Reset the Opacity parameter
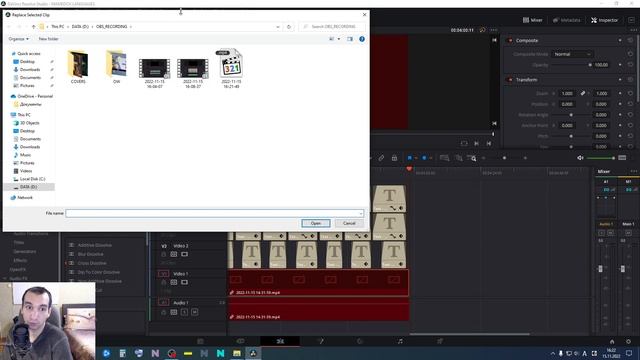The height and width of the screenshot is (360, 640). [x=631, y=65]
